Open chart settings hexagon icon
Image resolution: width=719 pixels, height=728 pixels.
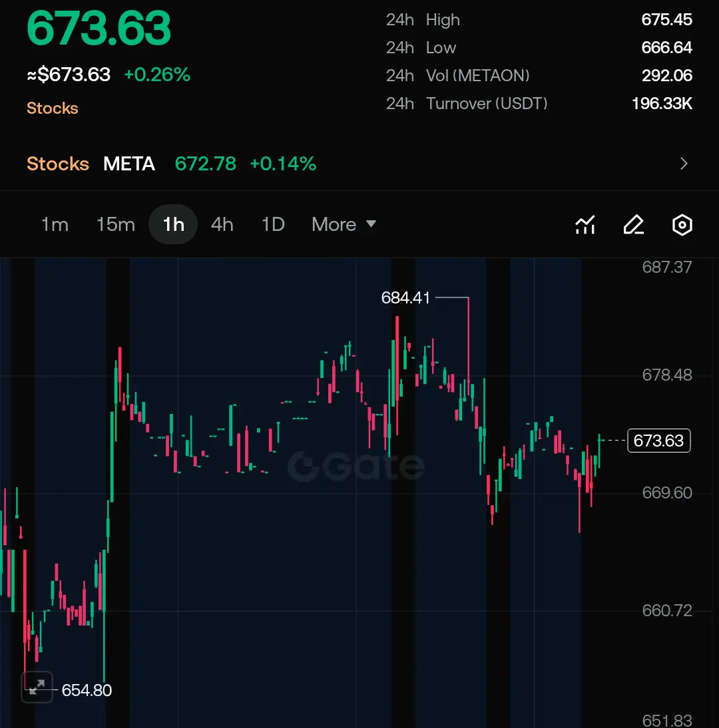(682, 225)
